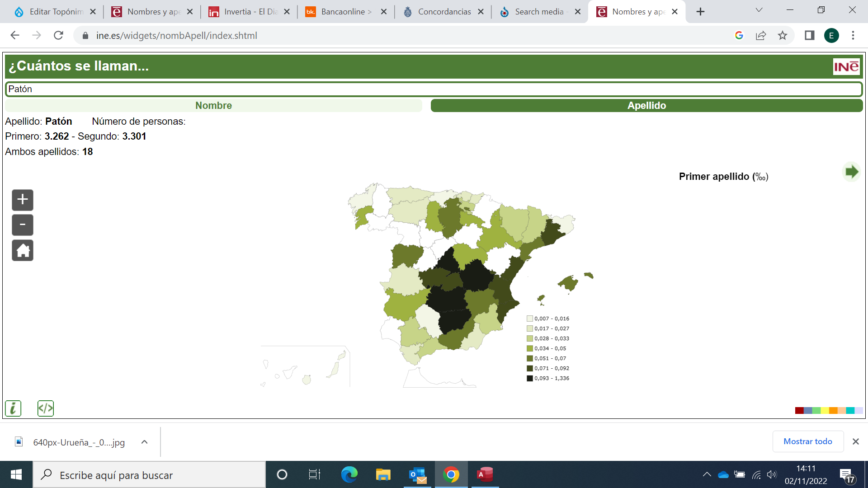
Task: Click the Mostrar todo button
Action: pyautogui.click(x=807, y=441)
